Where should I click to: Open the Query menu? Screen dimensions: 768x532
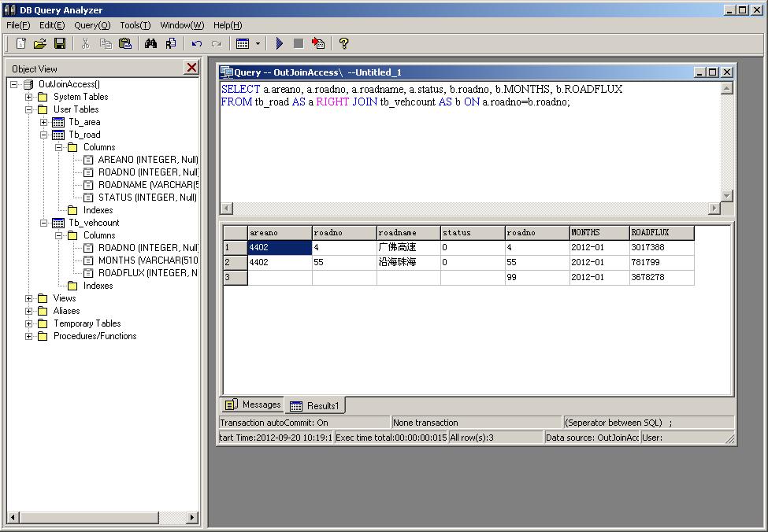pos(92,25)
